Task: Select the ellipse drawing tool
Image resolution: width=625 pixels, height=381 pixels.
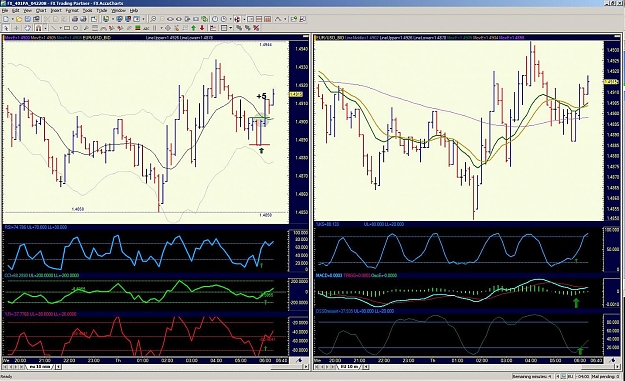Action: [x=75, y=28]
